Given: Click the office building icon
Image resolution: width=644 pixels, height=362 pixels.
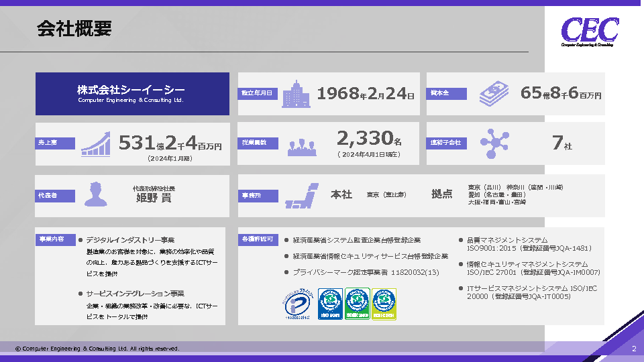Looking at the screenshot, I should click(295, 94).
